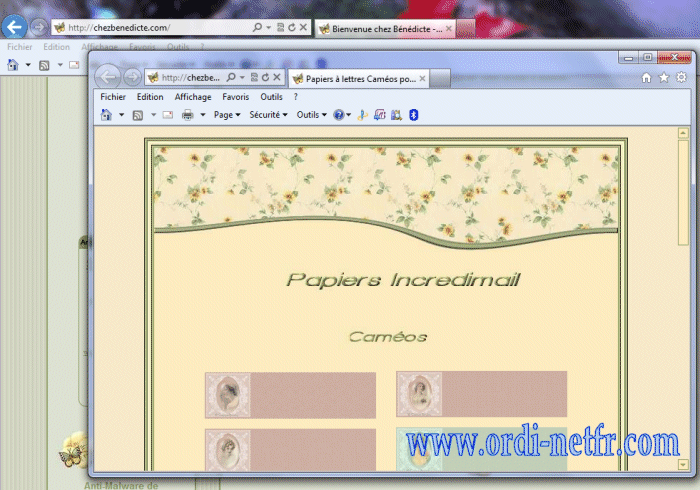Open the Affichage menu in the front window

click(193, 97)
